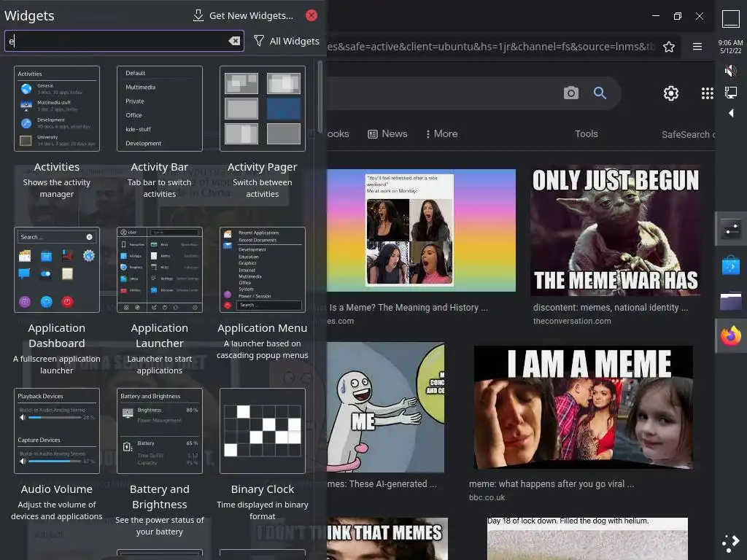The image size is (747, 560).
Task: Open Google quick settings gear
Action: pos(671,93)
